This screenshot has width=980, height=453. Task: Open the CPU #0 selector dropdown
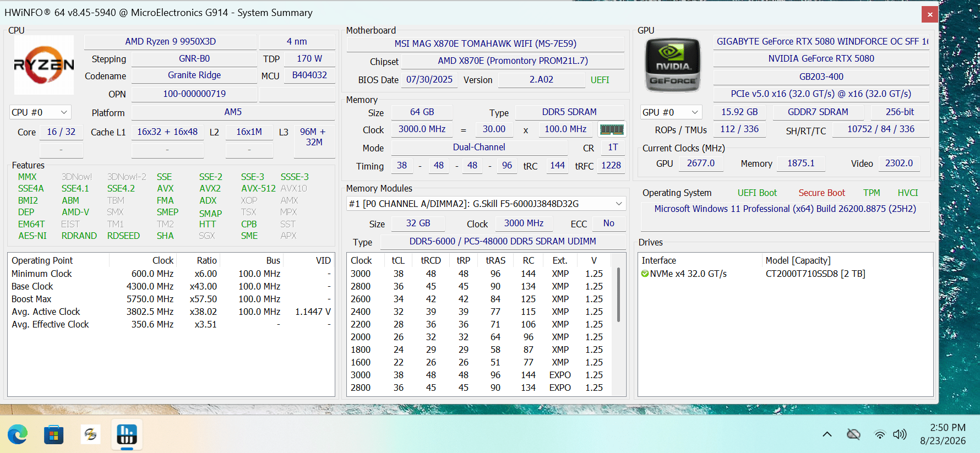(x=40, y=112)
